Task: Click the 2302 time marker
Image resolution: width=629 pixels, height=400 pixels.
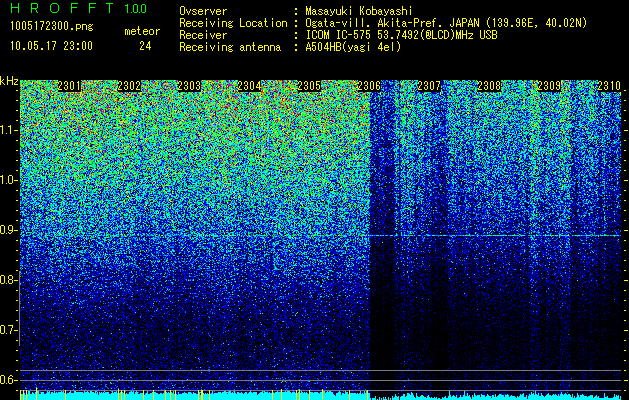Action: (x=129, y=86)
